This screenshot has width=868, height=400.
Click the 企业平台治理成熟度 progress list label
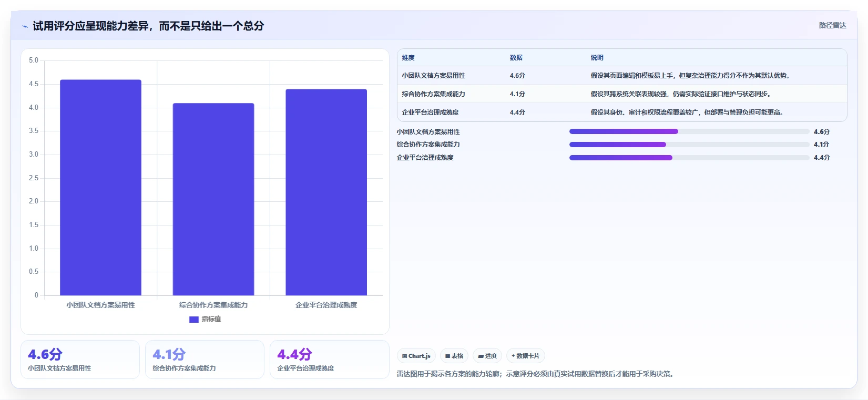pyautogui.click(x=425, y=158)
